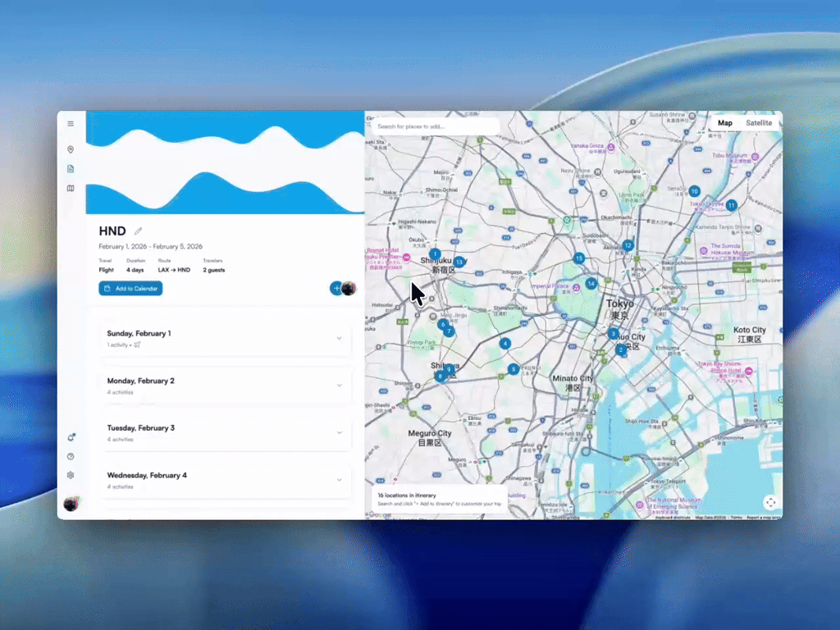Expand Tuesday, February 3 chevron
The image size is (840, 630).
339,433
